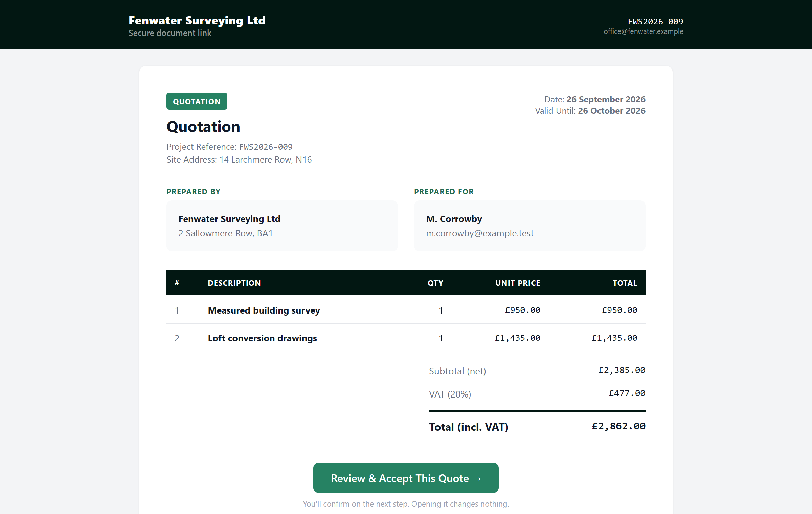This screenshot has width=812, height=514.
Task: Click the green QUOTATION badge
Action: coord(197,101)
